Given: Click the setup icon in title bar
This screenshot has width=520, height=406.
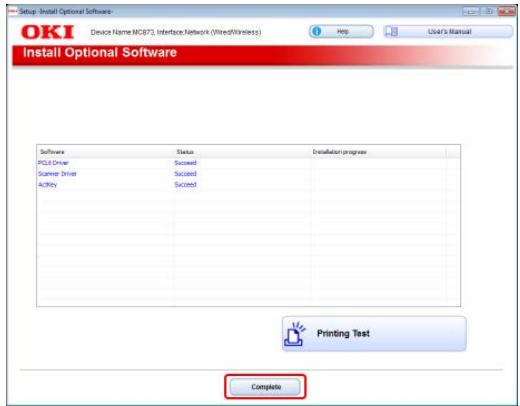Looking at the screenshot, I should 13,11.
